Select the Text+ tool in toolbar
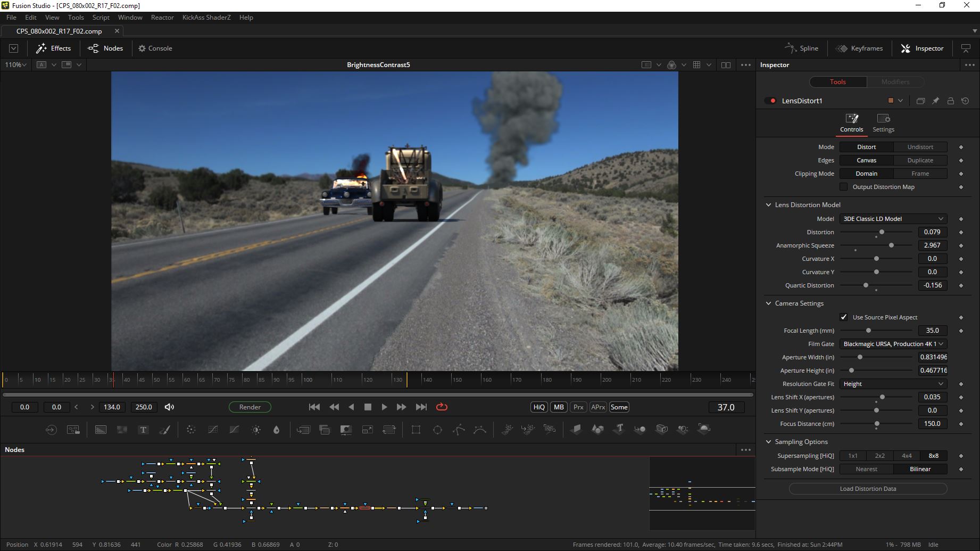Viewport: 980px width, 551px height. point(143,430)
